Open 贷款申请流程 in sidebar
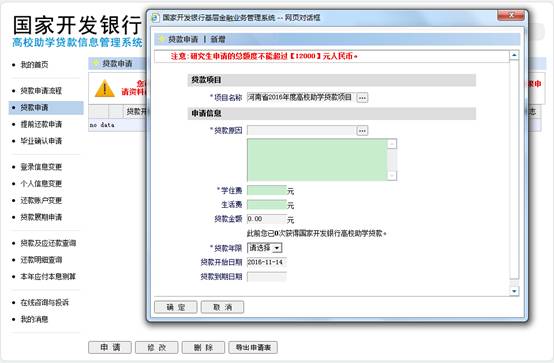Screen dimensions: 554x363 41,91
